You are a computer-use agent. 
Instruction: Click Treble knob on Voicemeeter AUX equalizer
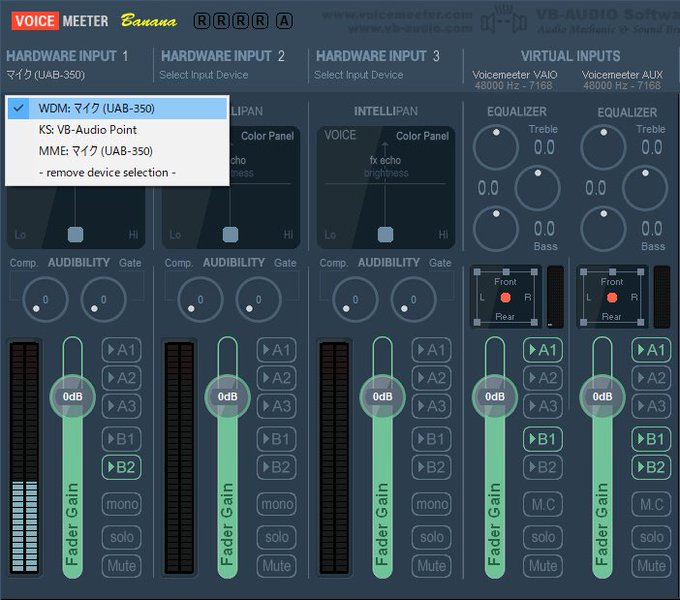(x=603, y=147)
